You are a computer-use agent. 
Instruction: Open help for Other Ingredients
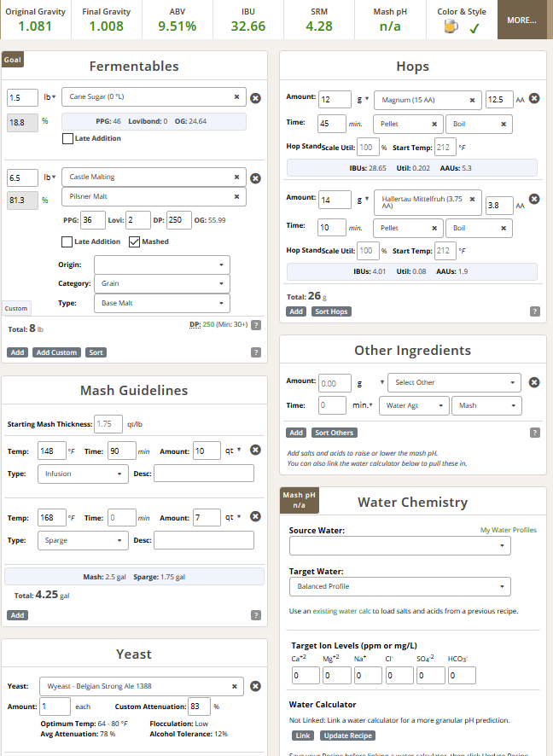(x=535, y=433)
